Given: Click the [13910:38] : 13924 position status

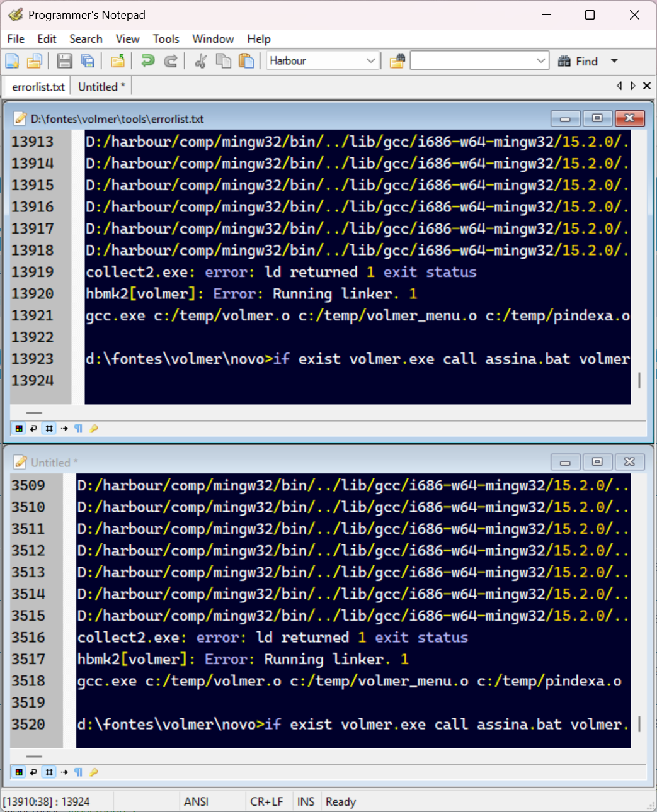Looking at the screenshot, I should click(46, 801).
